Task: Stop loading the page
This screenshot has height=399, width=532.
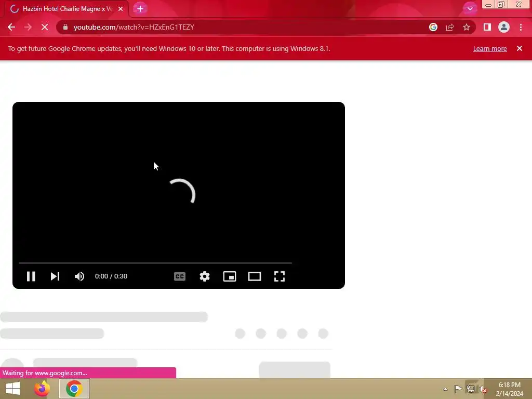Action: [x=45, y=27]
